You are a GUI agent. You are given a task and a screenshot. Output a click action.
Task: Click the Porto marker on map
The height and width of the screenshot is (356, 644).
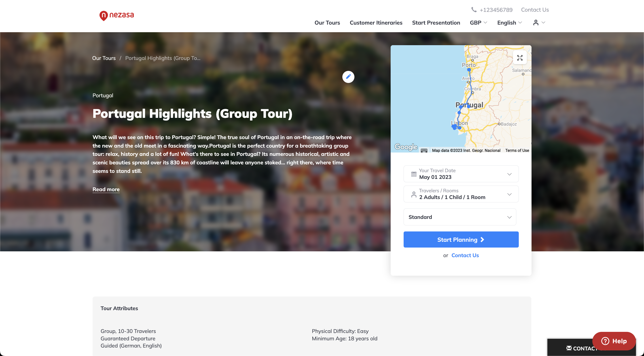pyautogui.click(x=469, y=70)
